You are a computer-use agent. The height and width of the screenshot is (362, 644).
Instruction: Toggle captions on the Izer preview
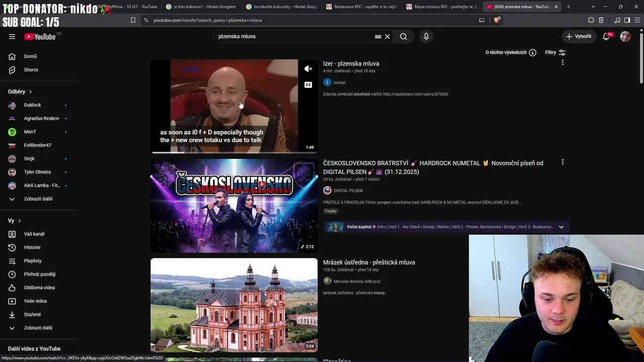[308, 85]
